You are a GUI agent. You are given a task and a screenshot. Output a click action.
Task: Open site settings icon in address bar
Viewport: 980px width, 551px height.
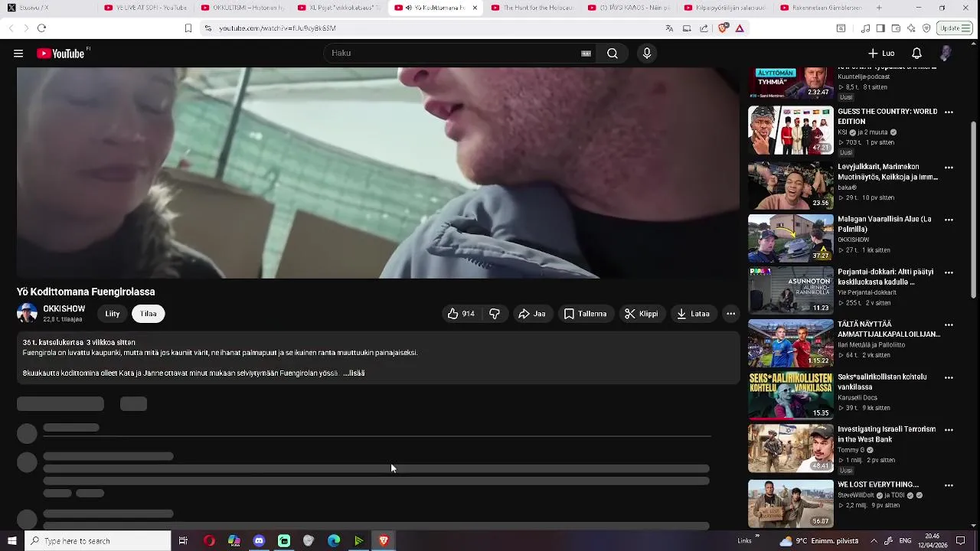pos(207,28)
